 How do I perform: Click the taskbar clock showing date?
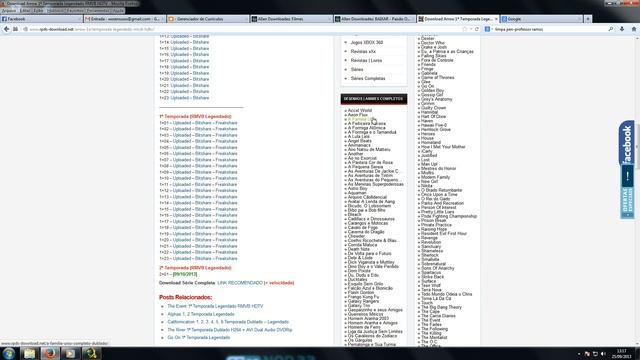point(622,354)
